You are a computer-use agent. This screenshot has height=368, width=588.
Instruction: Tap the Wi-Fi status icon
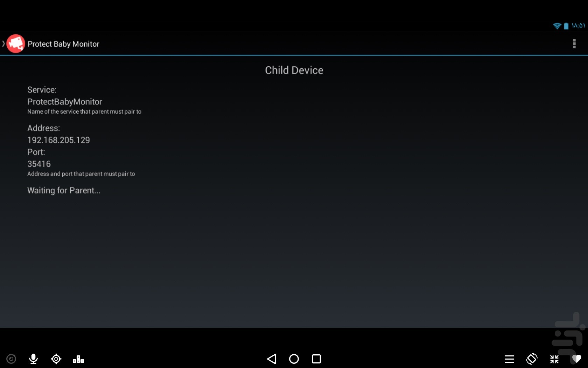[x=557, y=26]
